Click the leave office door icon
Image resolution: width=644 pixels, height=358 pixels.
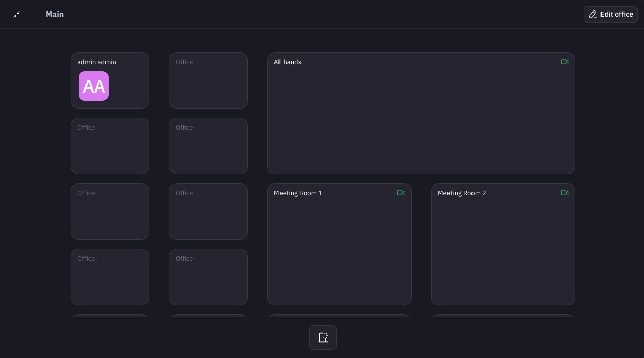(323, 338)
